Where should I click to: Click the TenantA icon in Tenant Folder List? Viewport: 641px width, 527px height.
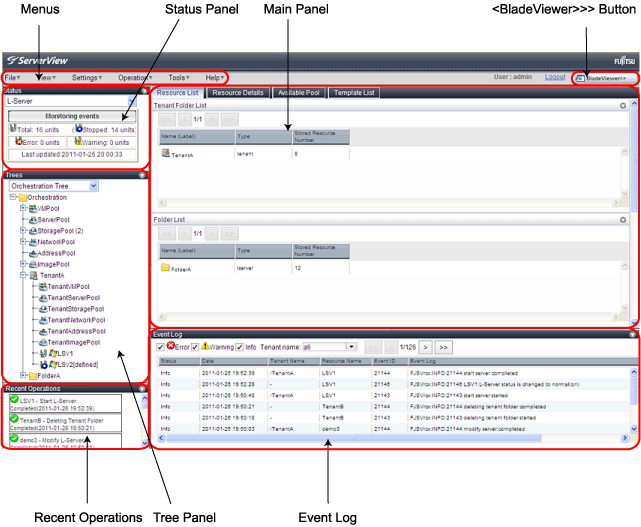coord(165,155)
